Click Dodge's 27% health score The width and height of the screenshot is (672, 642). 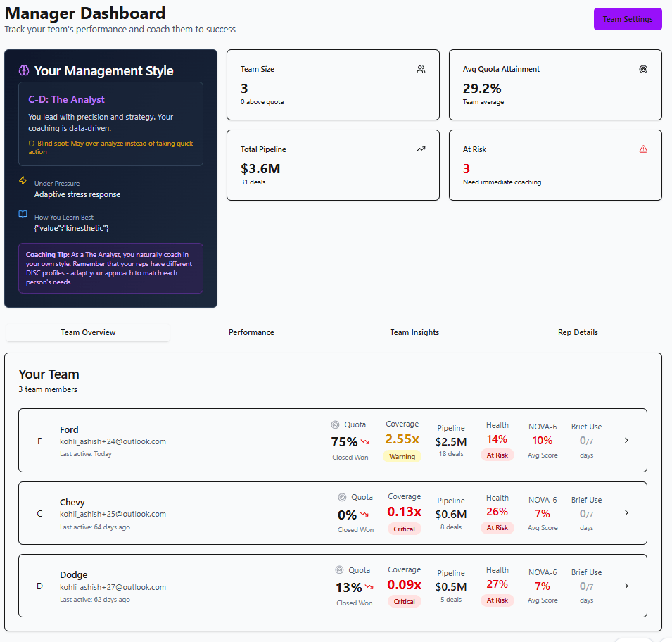tap(497, 584)
